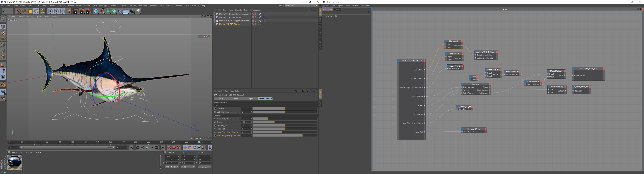Open the User Data menu
The width and height of the screenshot is (644, 174).
pyautogui.click(x=235, y=91)
